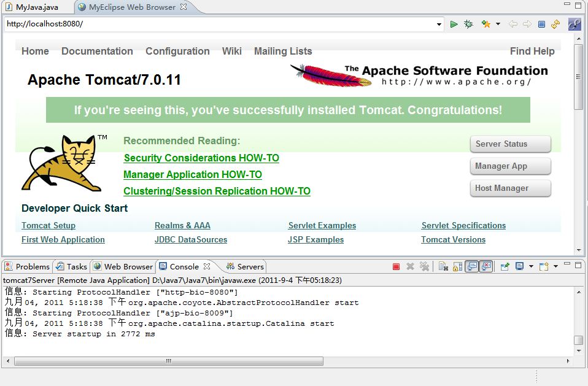Click Remove Launch single X icon in Console
This screenshot has width=588, height=386.
pos(410,266)
